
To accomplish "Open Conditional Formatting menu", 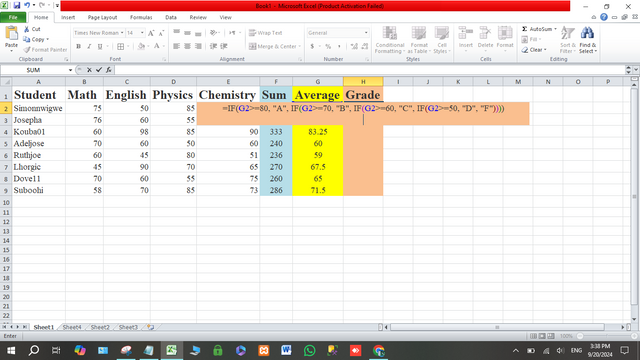I will [x=390, y=40].
